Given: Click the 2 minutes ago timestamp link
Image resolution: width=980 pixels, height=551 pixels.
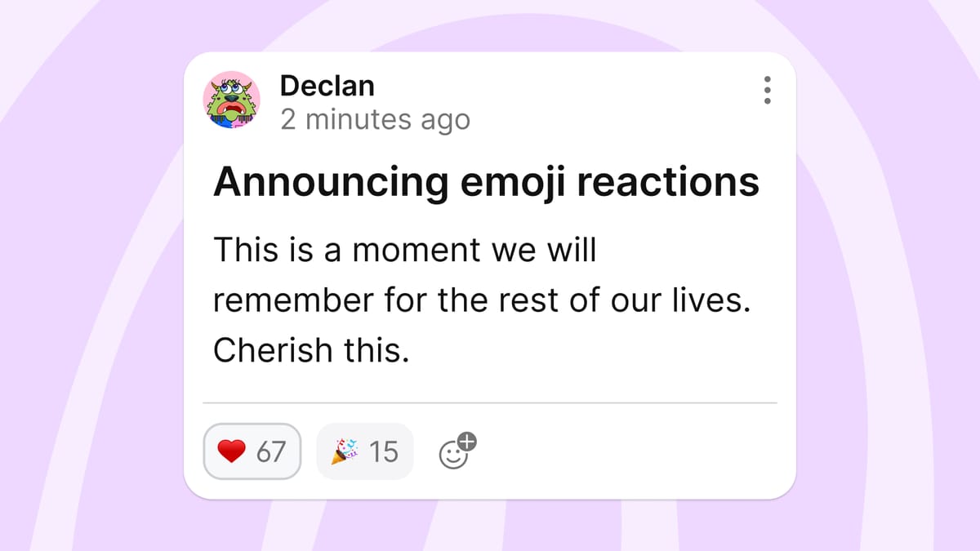Looking at the screenshot, I should coord(376,119).
